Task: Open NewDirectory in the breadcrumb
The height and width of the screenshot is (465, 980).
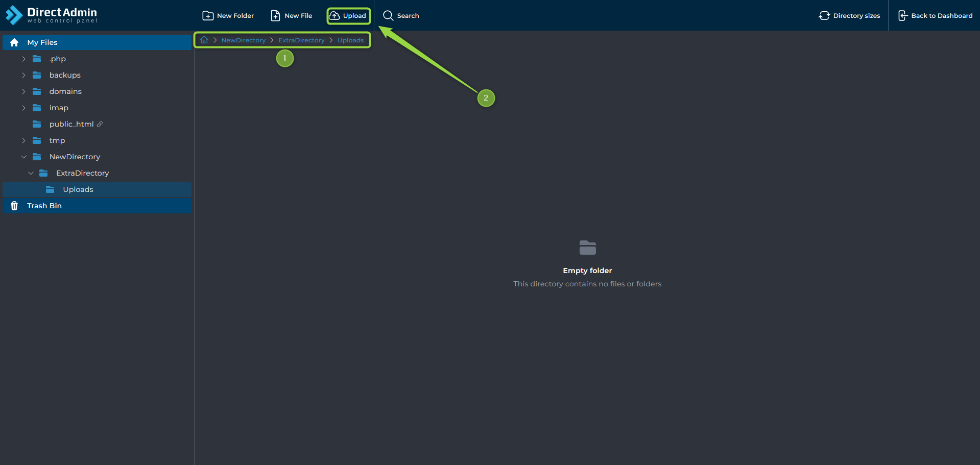Action: tap(243, 40)
